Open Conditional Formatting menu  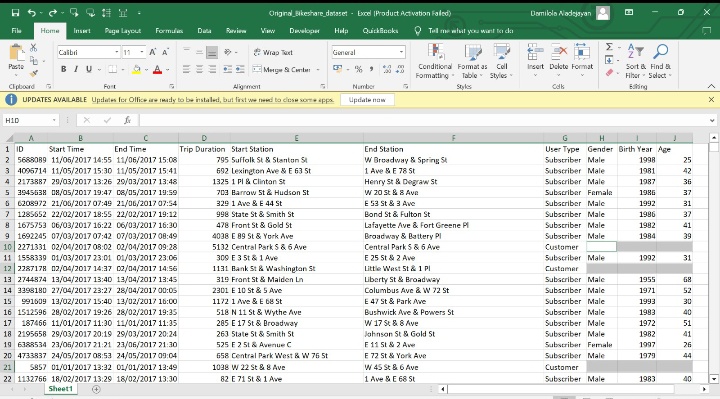tap(434, 61)
